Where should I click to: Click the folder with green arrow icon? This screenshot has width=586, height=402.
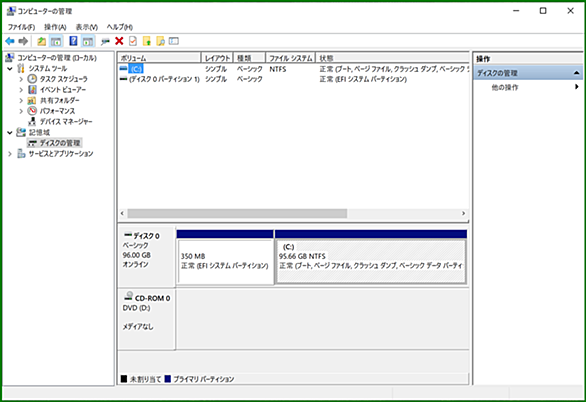147,41
